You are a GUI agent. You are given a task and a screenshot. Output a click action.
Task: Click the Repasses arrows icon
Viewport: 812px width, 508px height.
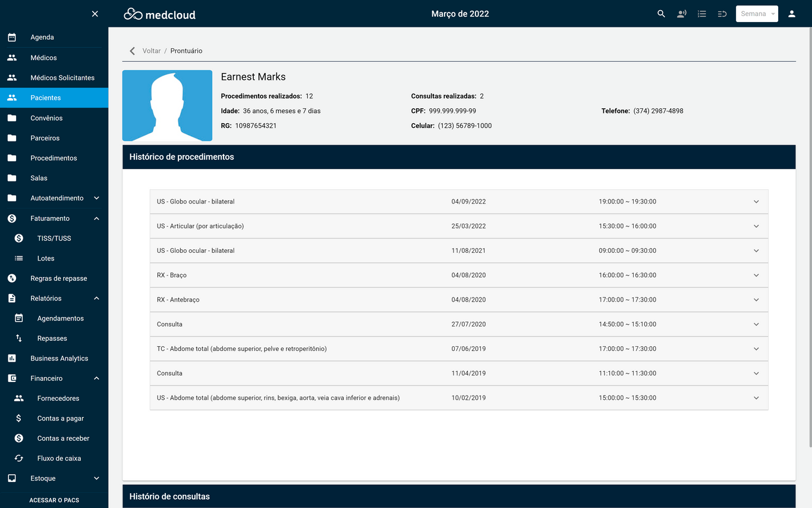[18, 338]
